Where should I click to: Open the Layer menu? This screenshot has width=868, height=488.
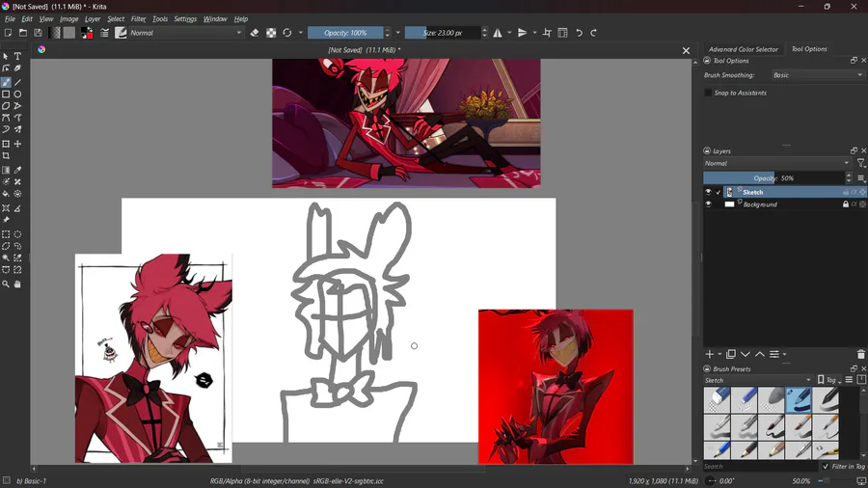coord(93,19)
